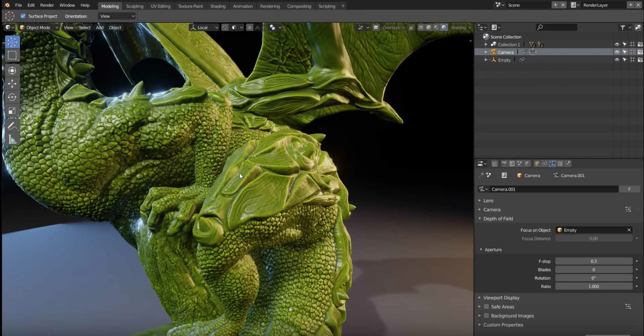
Task: Expand the Lens panel
Action: [488, 200]
